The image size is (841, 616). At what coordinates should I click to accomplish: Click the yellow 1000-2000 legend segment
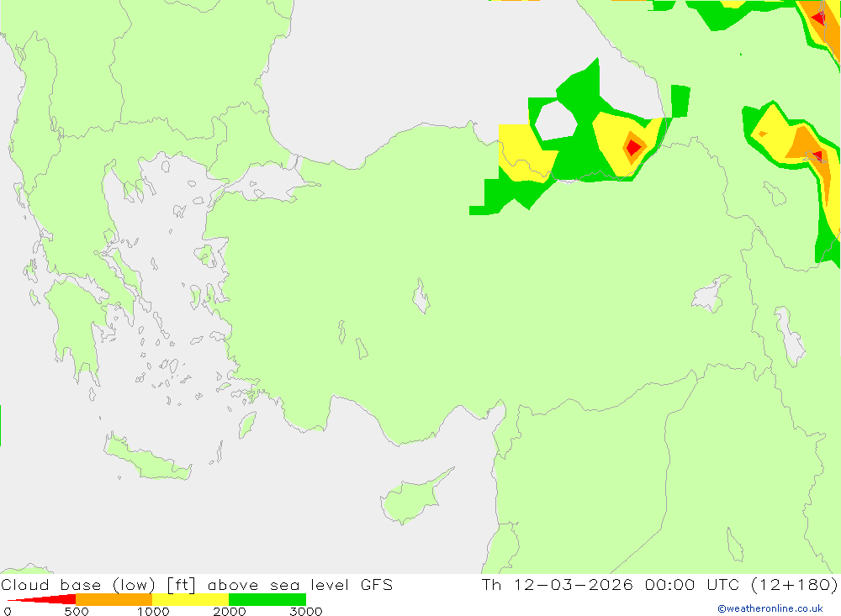click(x=190, y=599)
